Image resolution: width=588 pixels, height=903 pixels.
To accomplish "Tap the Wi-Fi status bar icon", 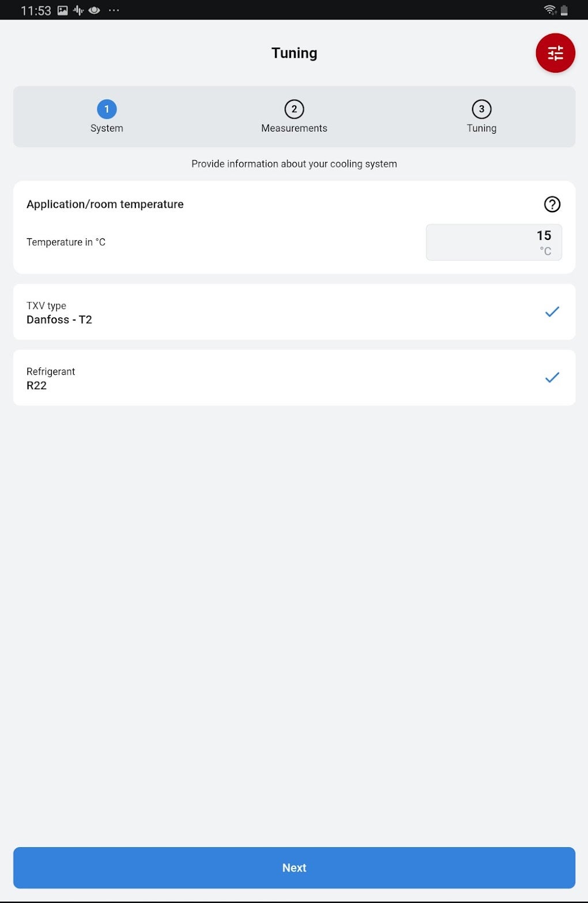I will point(549,10).
